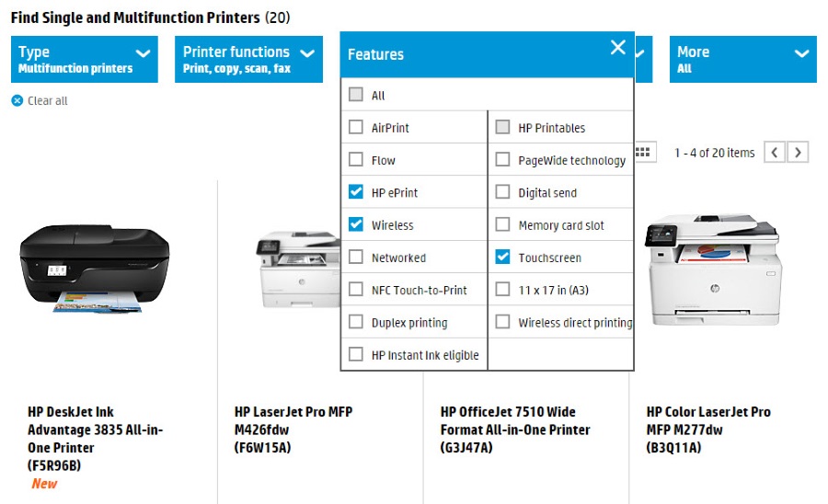
Task: Go to next page of results
Action: [x=799, y=153]
